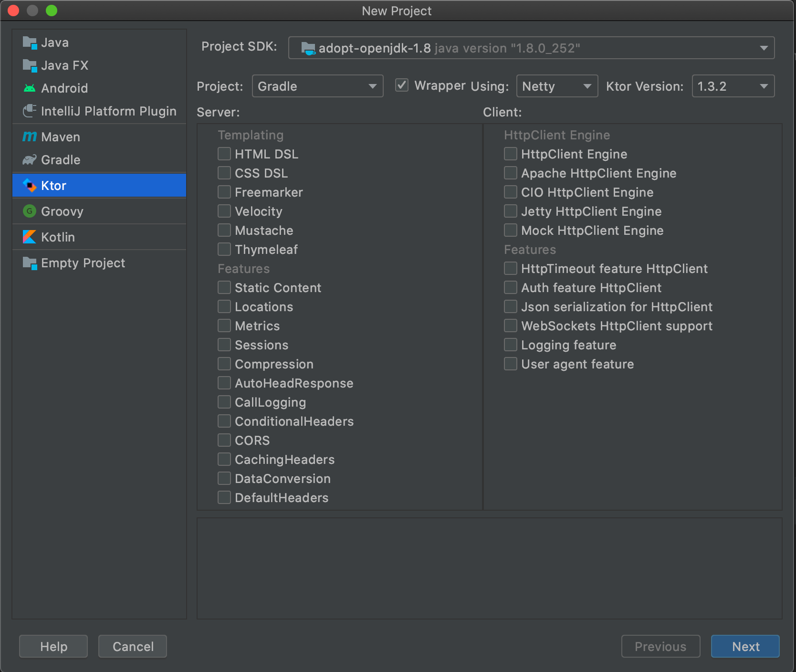The height and width of the screenshot is (672, 796).
Task: Click the Gradle elephant icon
Action: 30,160
